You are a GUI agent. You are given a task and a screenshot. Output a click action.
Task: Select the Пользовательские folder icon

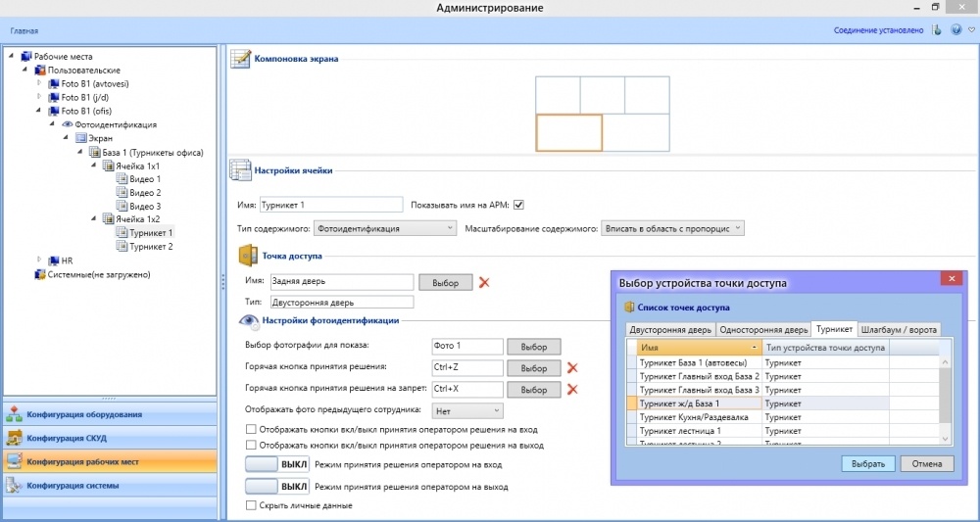[x=40, y=70]
